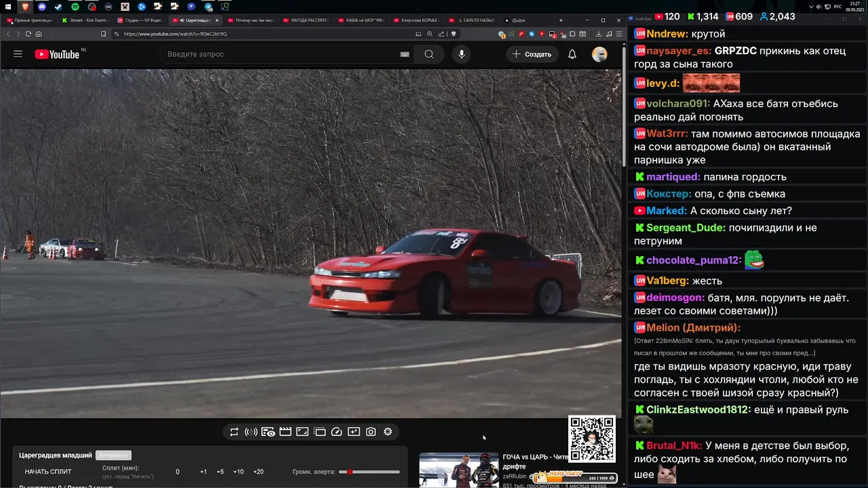Add +20 minutes to split
This screenshot has height=488, width=868.
pos(258,472)
